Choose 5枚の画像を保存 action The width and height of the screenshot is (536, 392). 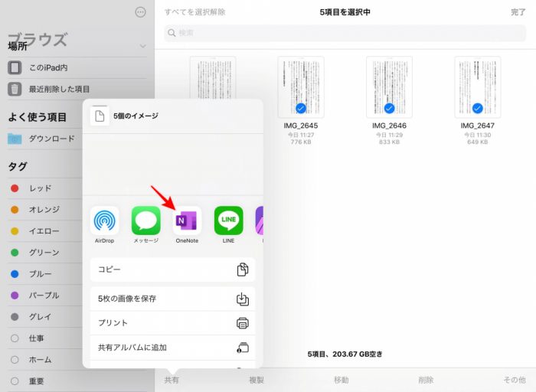172,299
